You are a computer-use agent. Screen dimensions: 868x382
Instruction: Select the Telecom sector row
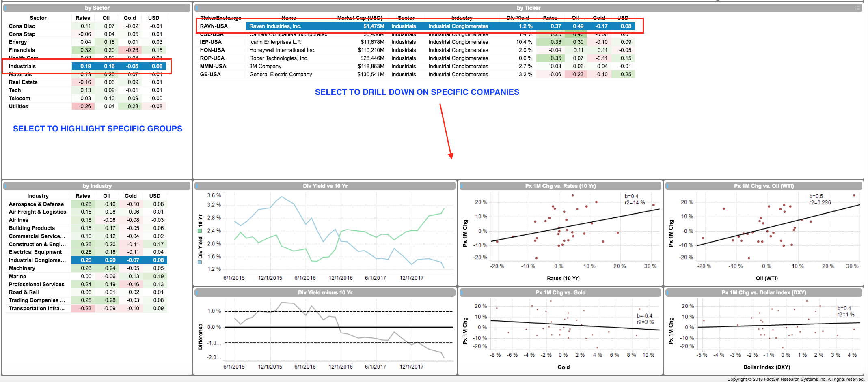(86, 98)
